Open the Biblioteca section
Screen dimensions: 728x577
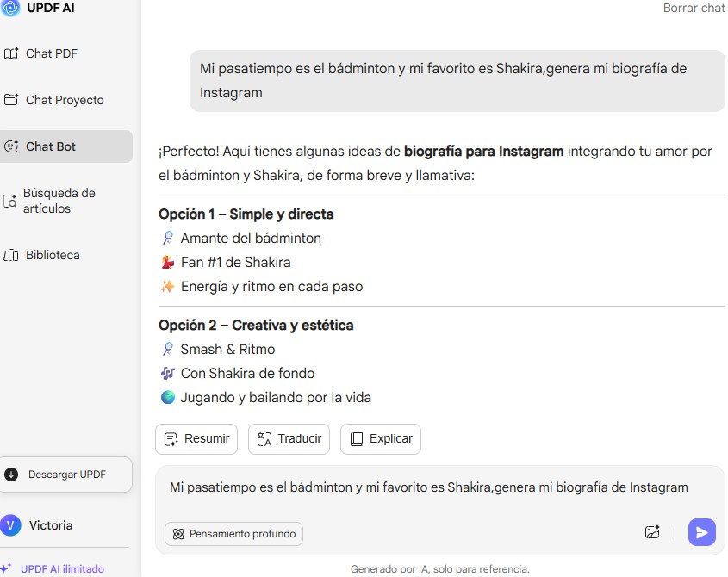click(x=42, y=255)
